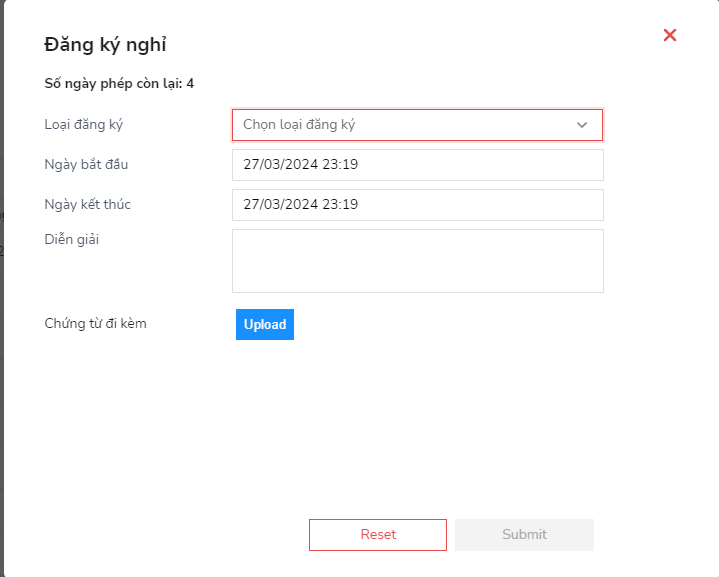This screenshot has width=719, height=577.
Task: Click the Số ngày phép còn lại text
Action: (112, 84)
